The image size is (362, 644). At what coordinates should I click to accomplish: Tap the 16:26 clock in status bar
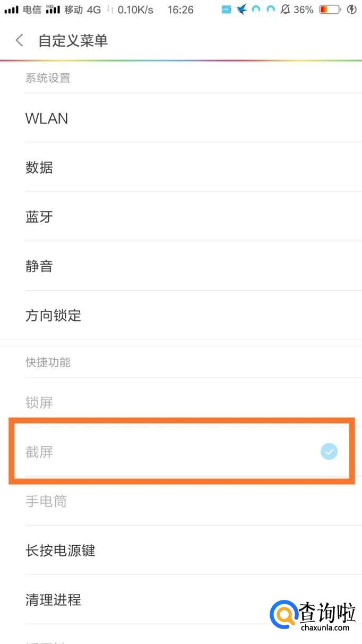pyautogui.click(x=180, y=10)
